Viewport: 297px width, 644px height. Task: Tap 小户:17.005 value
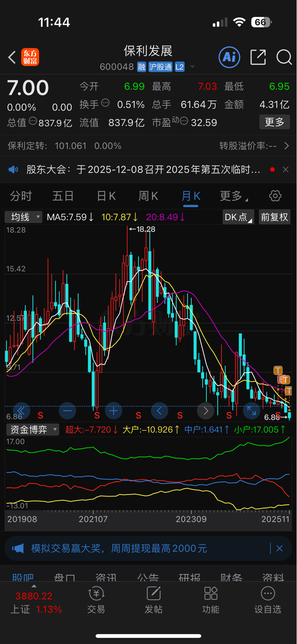point(260,429)
